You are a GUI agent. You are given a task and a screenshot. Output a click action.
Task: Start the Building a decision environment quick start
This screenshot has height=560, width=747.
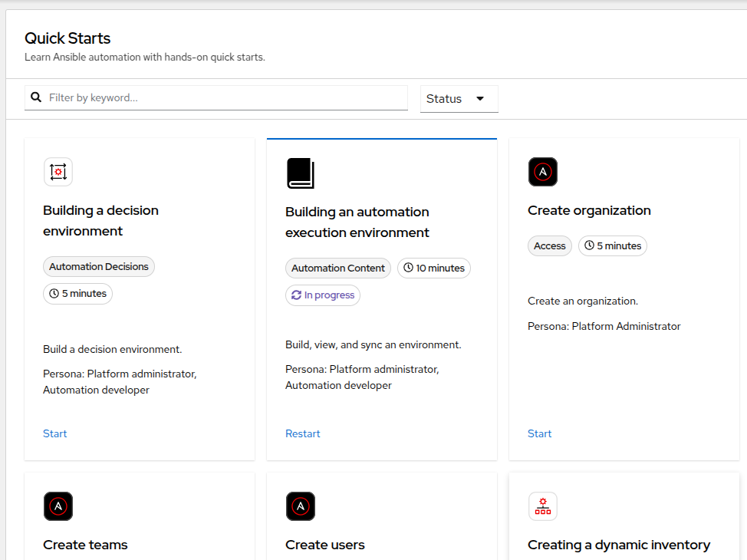point(55,433)
